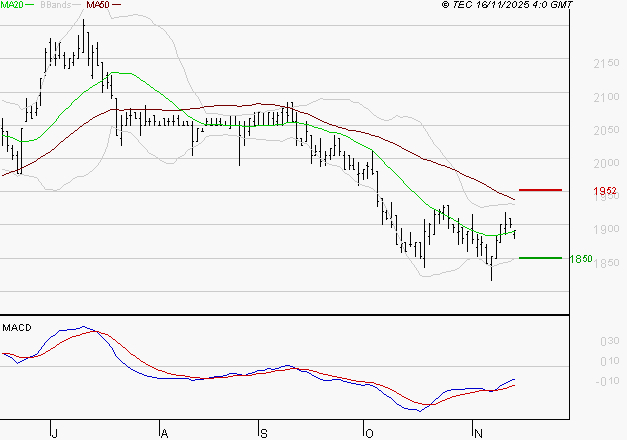Viewport: 627px width, 440px height.
Task: Click the J month axis label
Action: pyautogui.click(x=55, y=433)
